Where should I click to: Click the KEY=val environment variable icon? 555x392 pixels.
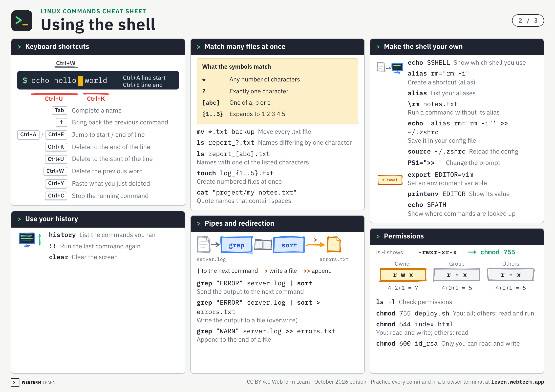pyautogui.click(x=390, y=180)
